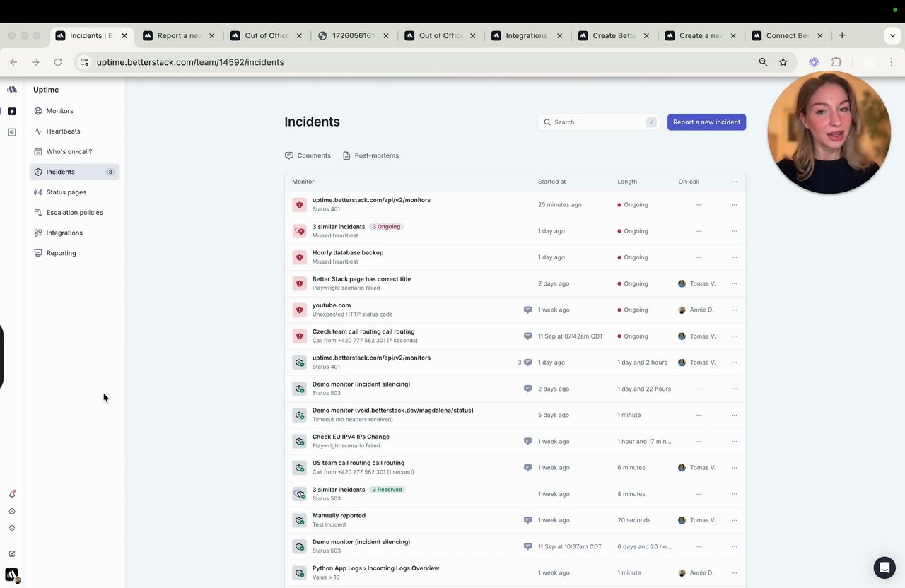Open Heartbeats section
Screen dimensions: 905x588
(x=63, y=131)
